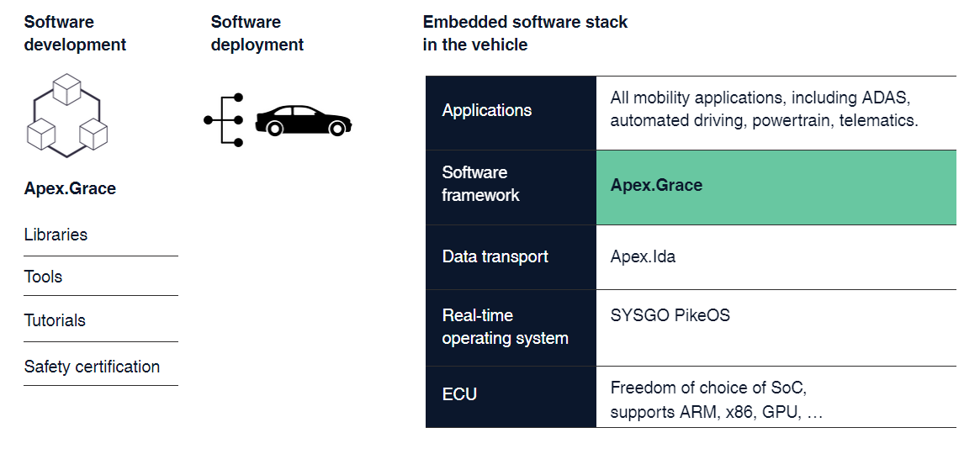Click the deployment branch node icon
Screen dimensions: 980x454
[224, 120]
